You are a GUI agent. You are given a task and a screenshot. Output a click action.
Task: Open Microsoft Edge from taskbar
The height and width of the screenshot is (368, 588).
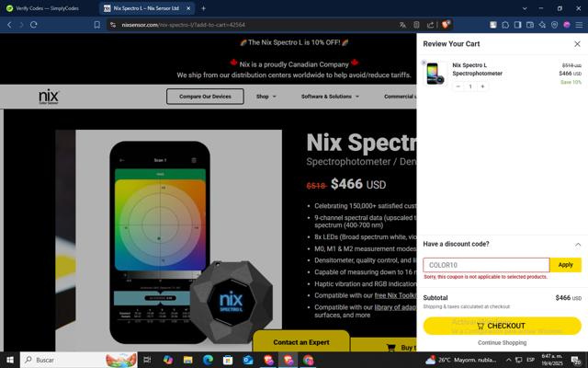[x=209, y=360]
